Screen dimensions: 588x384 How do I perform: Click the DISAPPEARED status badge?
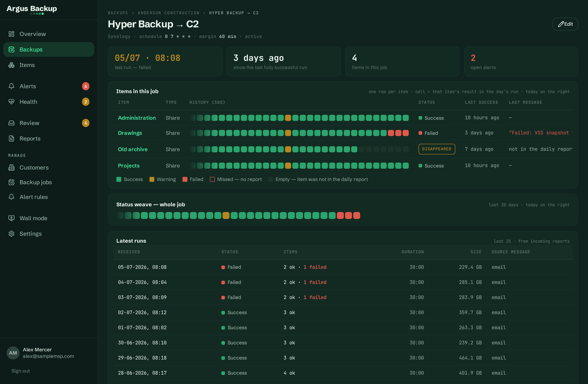pyautogui.click(x=437, y=149)
